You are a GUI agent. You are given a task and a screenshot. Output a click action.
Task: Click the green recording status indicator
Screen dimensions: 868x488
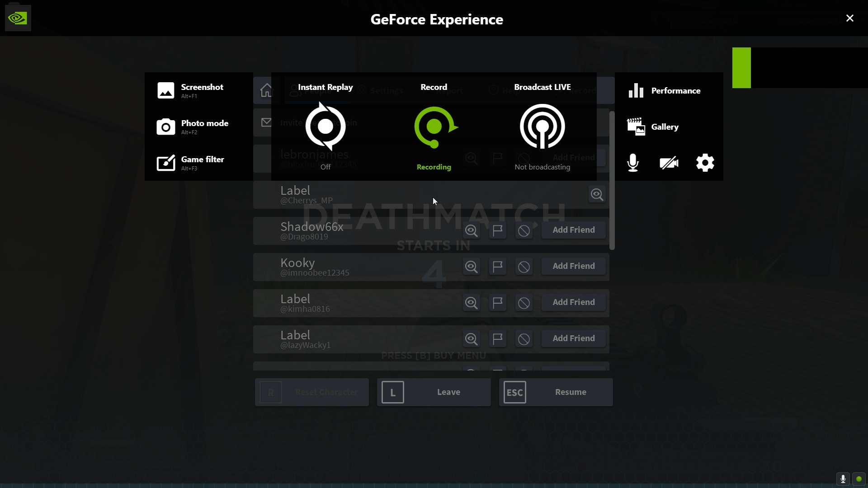[859, 479]
